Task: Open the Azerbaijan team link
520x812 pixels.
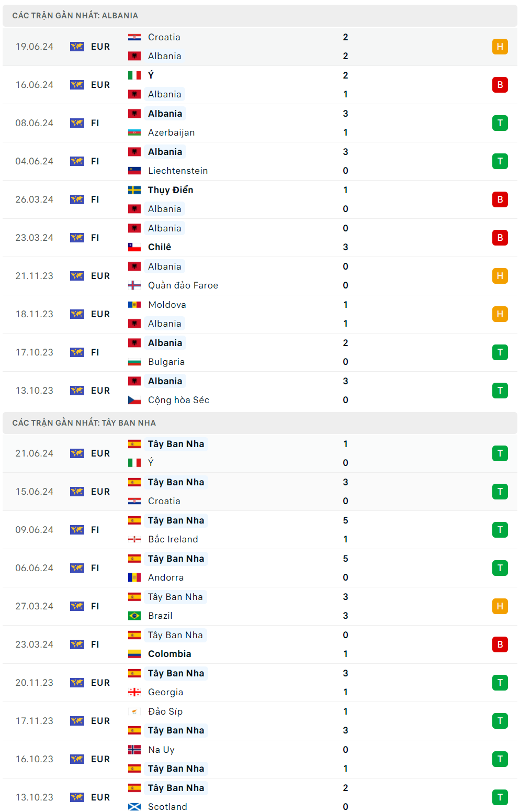Action: 171,132
